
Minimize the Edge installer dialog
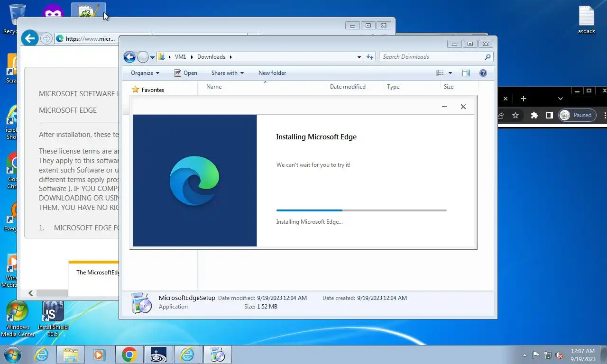pos(444,107)
